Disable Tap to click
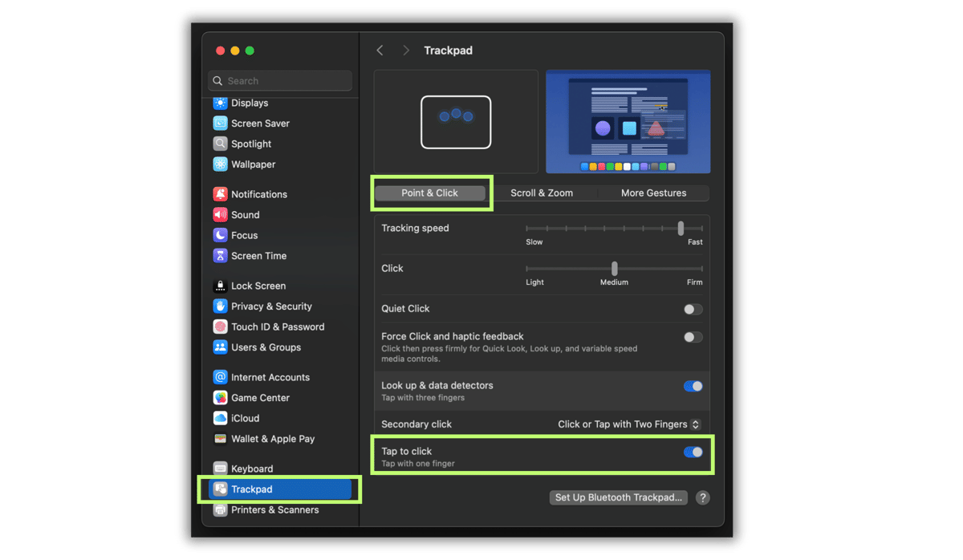The image size is (963, 560). (x=692, y=452)
